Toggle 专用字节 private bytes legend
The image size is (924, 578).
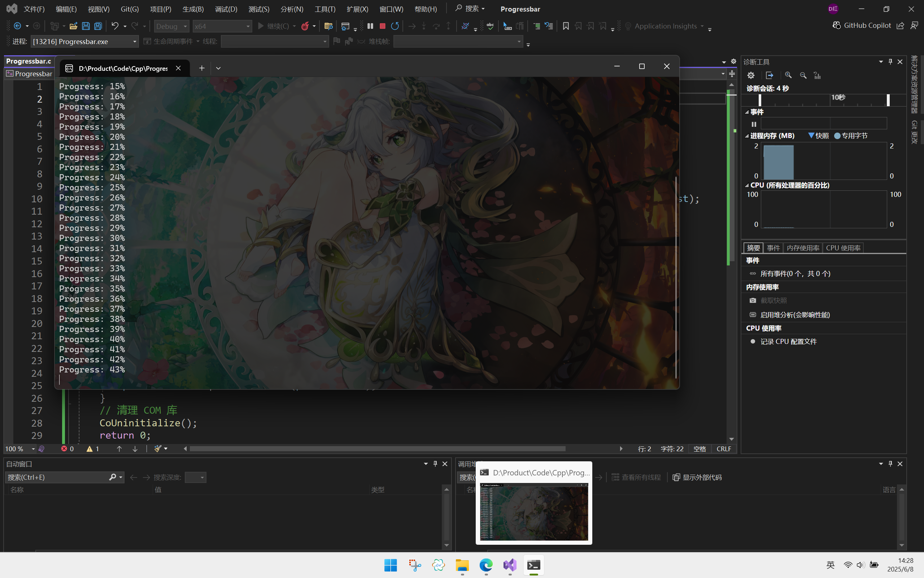click(x=851, y=136)
